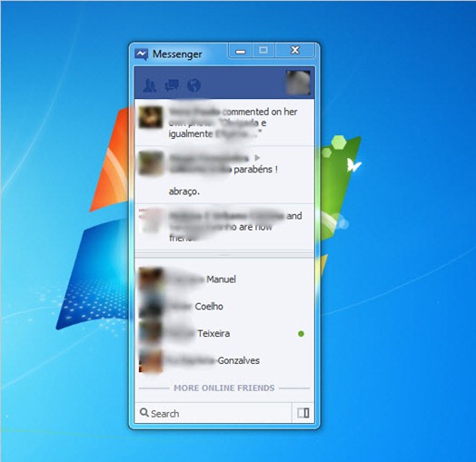Image resolution: width=476 pixels, height=462 pixels.
Task: Open the messages icon in header
Action: tap(172, 85)
